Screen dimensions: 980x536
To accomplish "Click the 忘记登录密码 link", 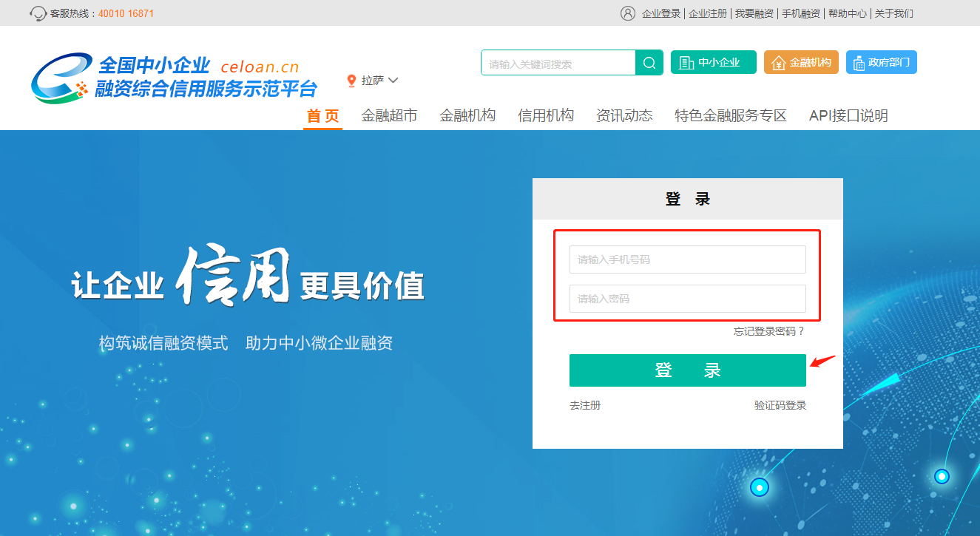I will (x=768, y=332).
